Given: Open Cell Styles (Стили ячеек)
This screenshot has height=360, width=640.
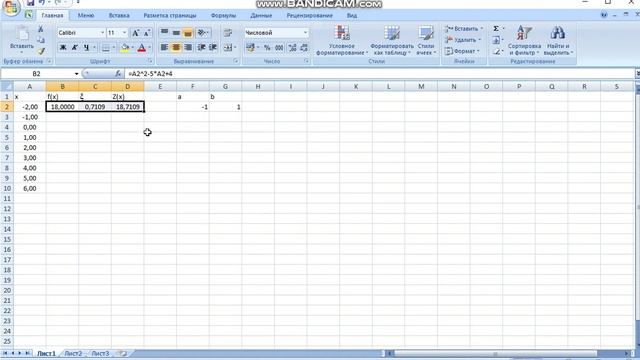Looking at the screenshot, I should (426, 40).
